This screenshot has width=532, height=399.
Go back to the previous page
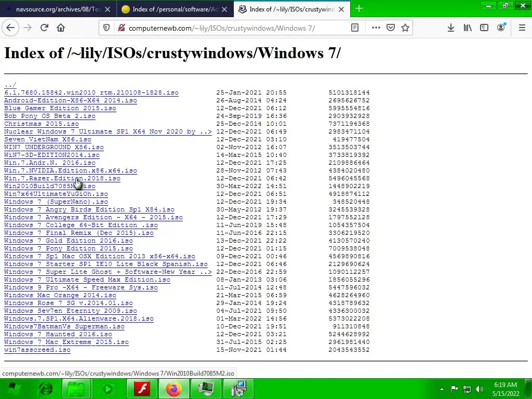(10, 28)
